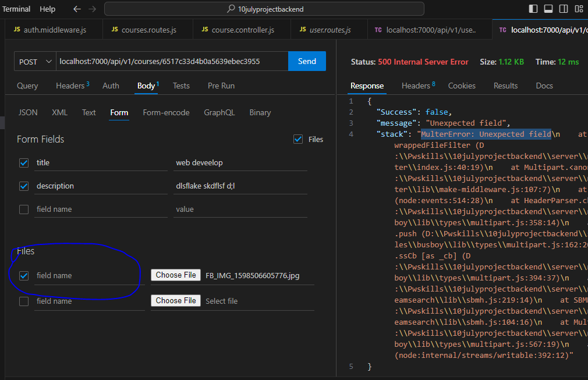Uncheck the FB_IMG file row checkbox

tap(24, 276)
